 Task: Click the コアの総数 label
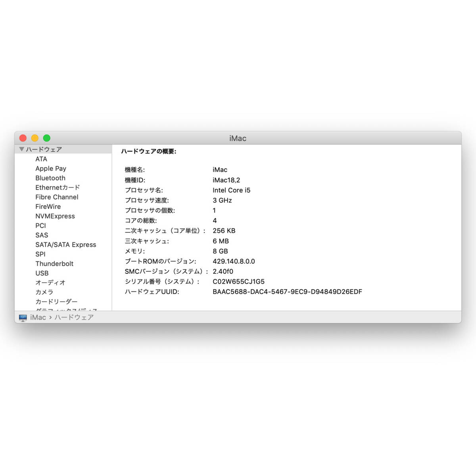(x=141, y=221)
